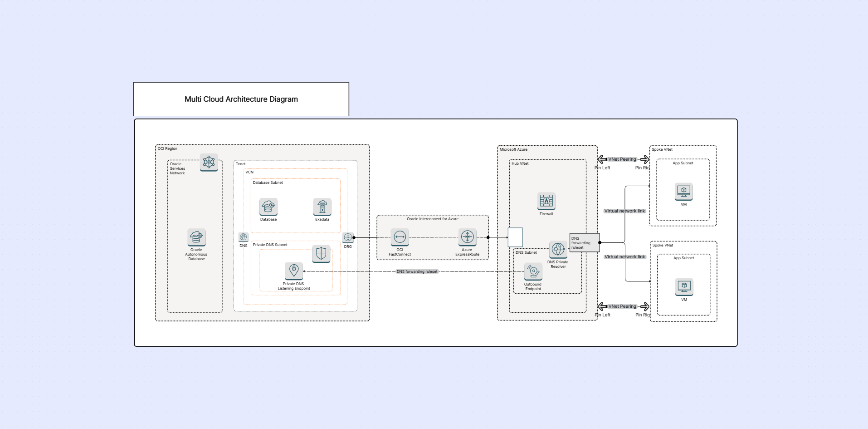
Task: Click the Database Subnet label
Action: (x=268, y=182)
